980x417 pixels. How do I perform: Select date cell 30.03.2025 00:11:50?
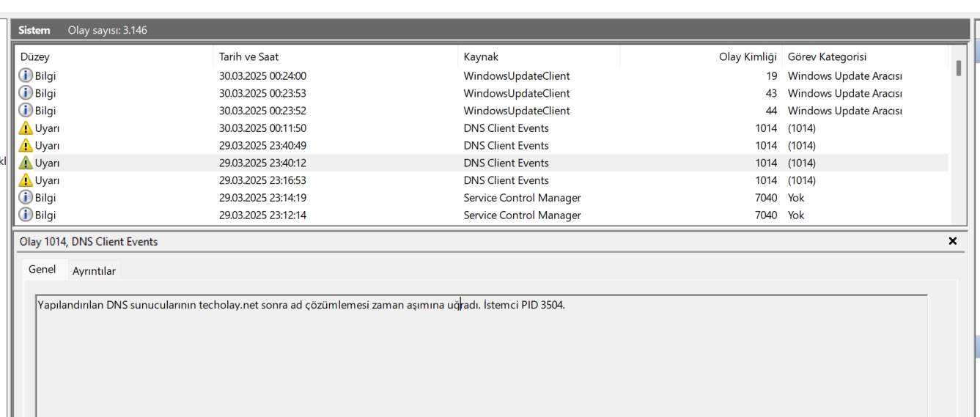click(x=262, y=128)
